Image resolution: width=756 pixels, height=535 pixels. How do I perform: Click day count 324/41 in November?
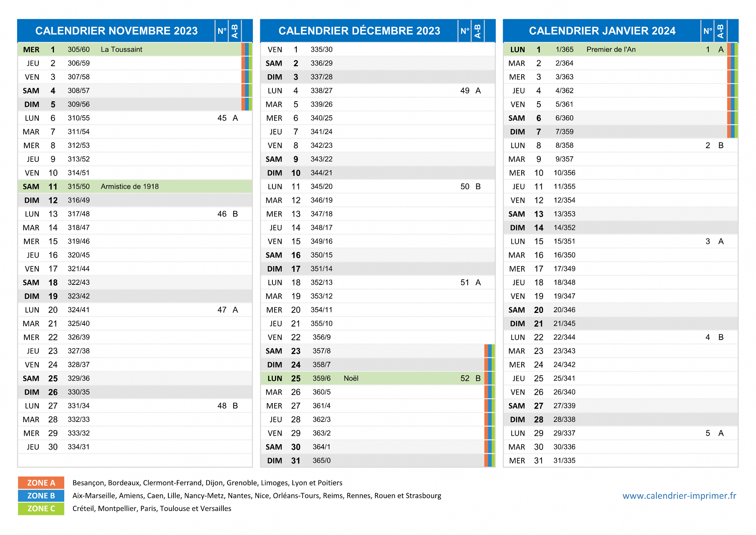coord(79,310)
